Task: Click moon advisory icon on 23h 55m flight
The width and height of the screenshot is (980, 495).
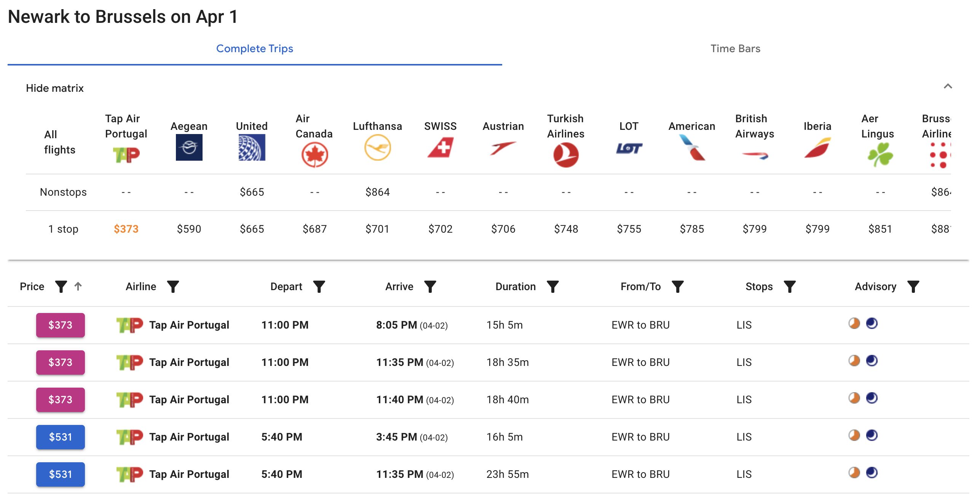Action: tap(872, 473)
